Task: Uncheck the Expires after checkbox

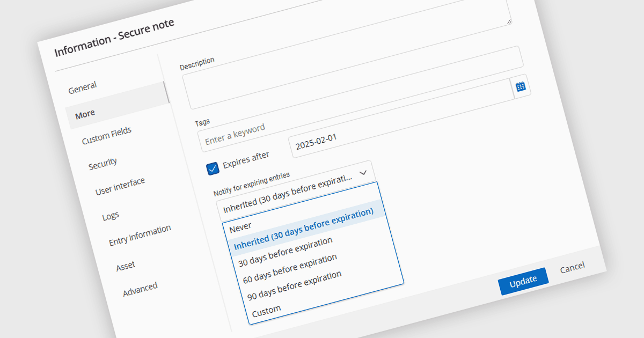Action: tap(213, 168)
